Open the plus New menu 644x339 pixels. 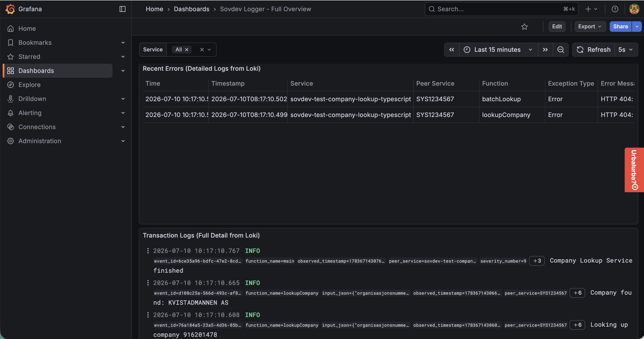(x=591, y=9)
